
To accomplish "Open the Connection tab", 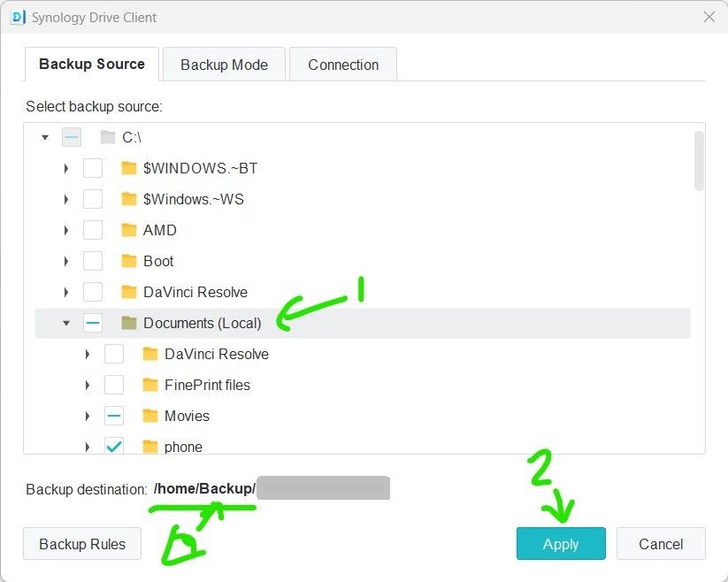I will [x=343, y=65].
